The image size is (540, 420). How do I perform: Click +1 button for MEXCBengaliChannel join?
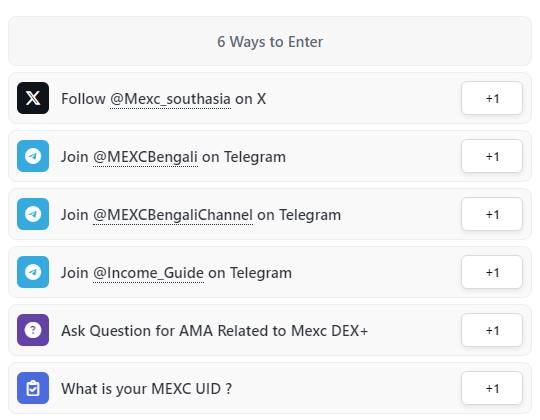(x=492, y=214)
